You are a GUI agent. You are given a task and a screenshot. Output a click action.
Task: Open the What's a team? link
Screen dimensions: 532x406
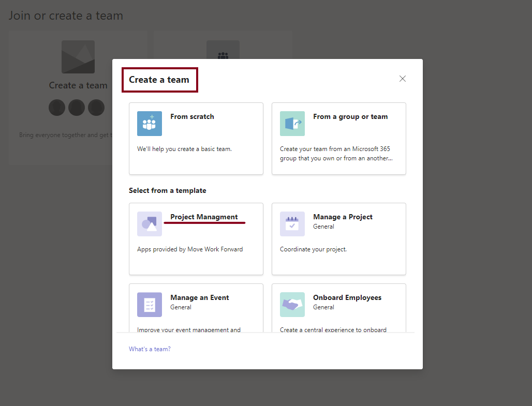tap(150, 349)
